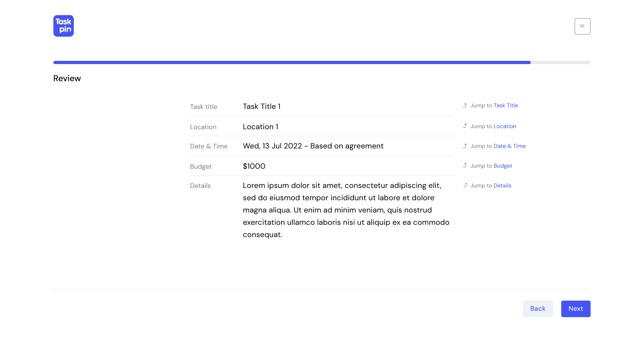
Task: Click the arrow icon beside Jump to Budget
Action: tap(465, 165)
